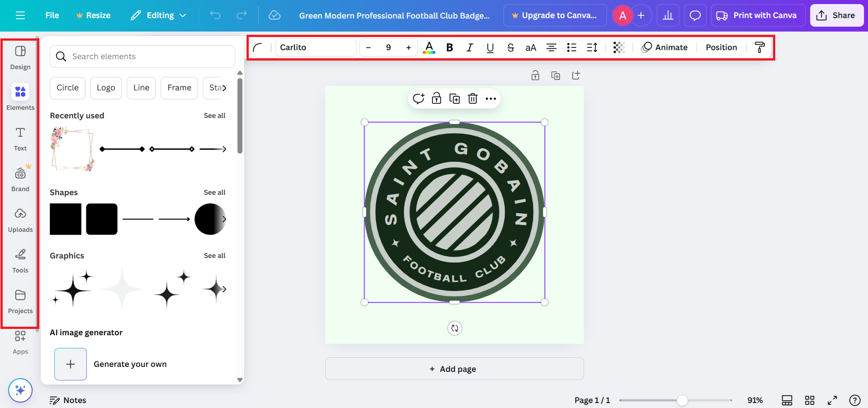
Task: Click the Undo arrow
Action: click(x=215, y=15)
